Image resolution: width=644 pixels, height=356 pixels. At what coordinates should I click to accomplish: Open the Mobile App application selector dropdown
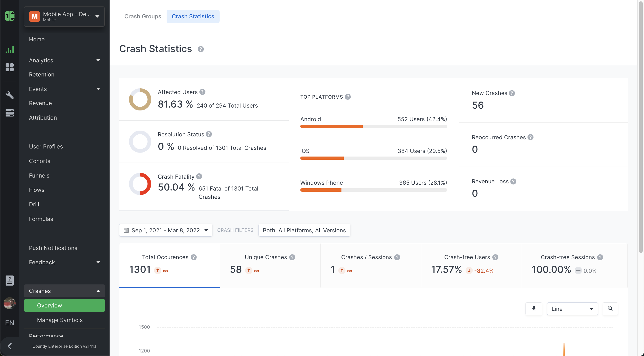(x=64, y=17)
